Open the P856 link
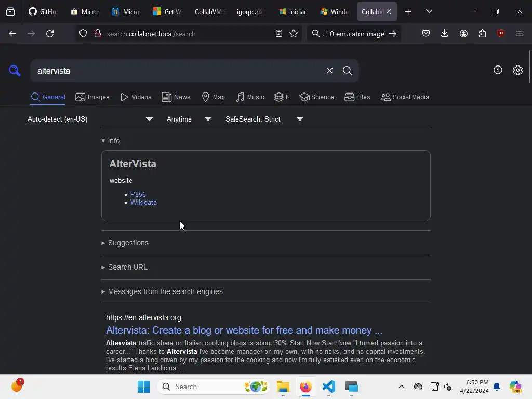This screenshot has width=532, height=399. [138, 194]
